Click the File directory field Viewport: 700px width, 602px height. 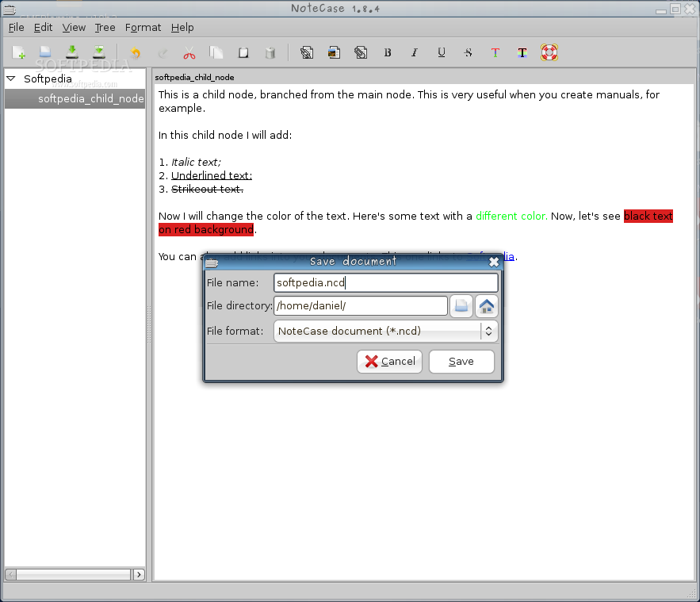360,306
